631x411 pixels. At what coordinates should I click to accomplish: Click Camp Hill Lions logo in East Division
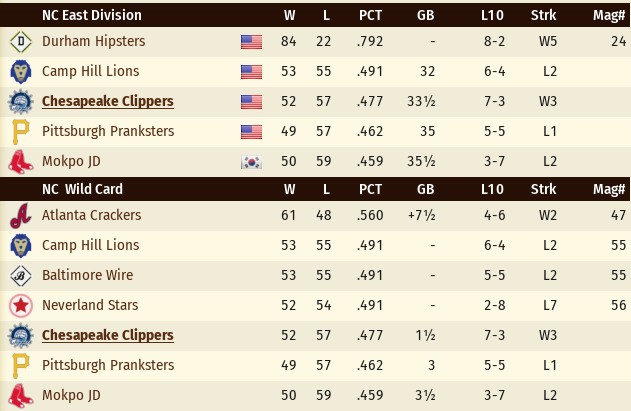20,72
